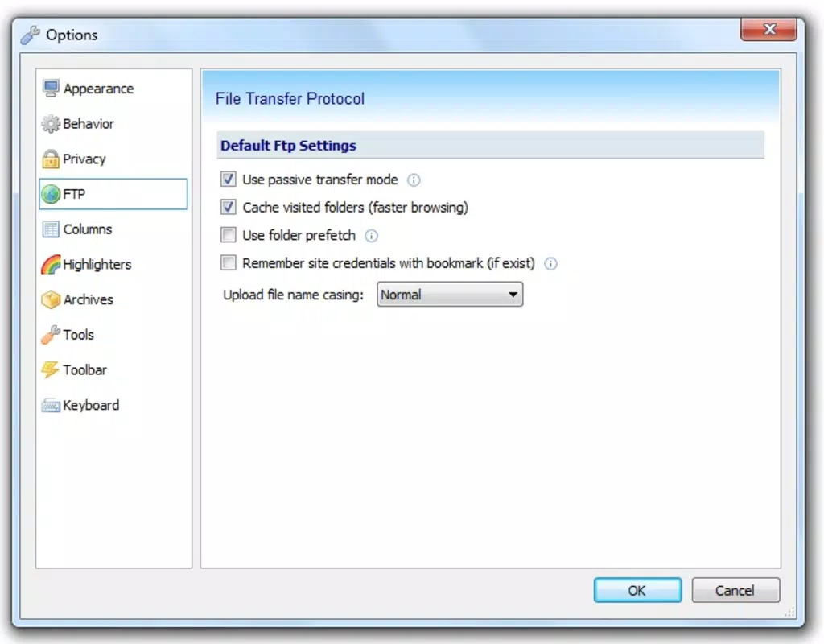Select the FTP category label
Screen dimensions: 824x644
(74, 194)
